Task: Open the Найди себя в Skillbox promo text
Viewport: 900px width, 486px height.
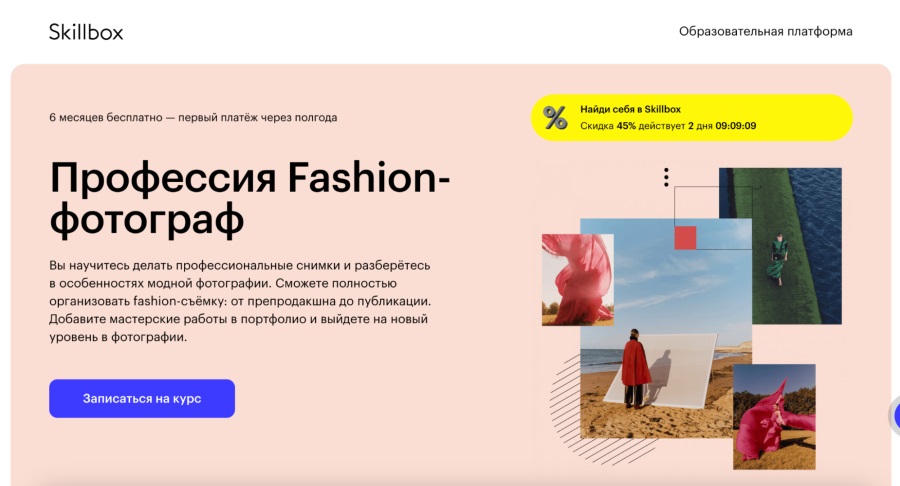Action: [630, 109]
